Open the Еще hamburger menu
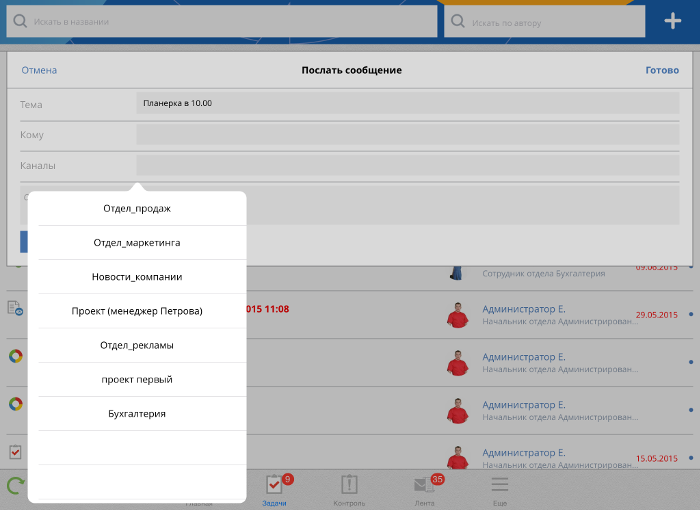Screen dimensions: 700x510 [499, 485]
